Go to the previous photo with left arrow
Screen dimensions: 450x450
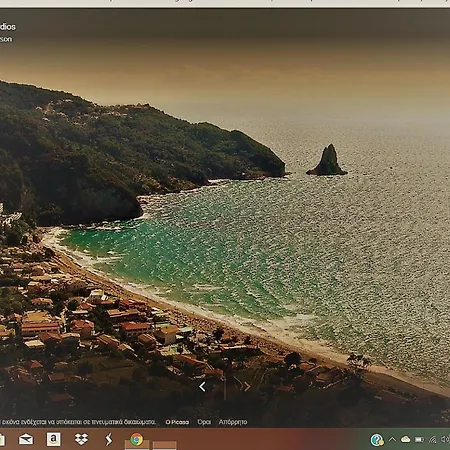tap(202, 387)
